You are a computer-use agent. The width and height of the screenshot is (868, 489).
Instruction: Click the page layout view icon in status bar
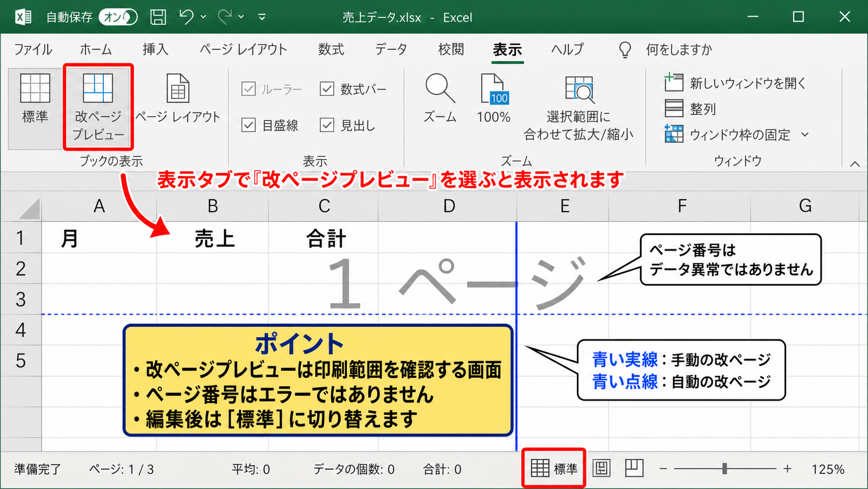pos(601,468)
